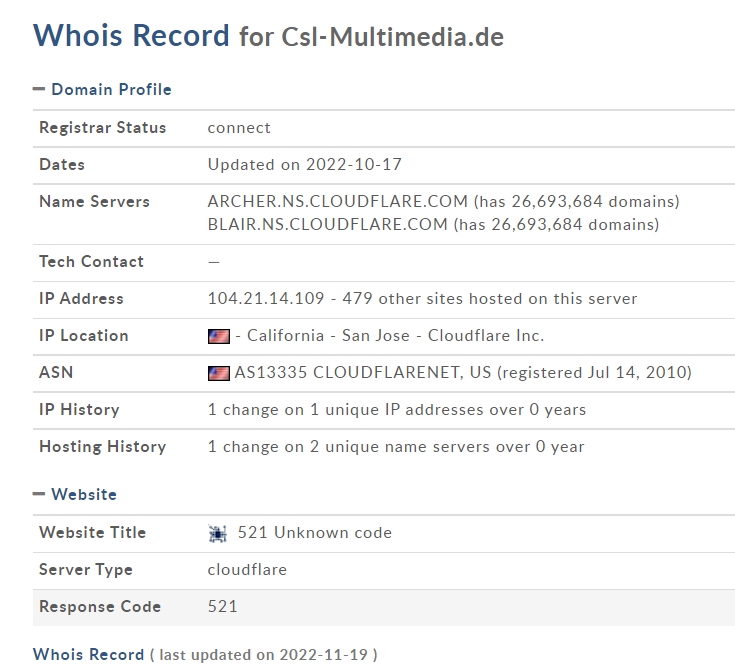This screenshot has width=735, height=671.
Task: Click '479 other sites hosted on this server'
Action: click(490, 299)
